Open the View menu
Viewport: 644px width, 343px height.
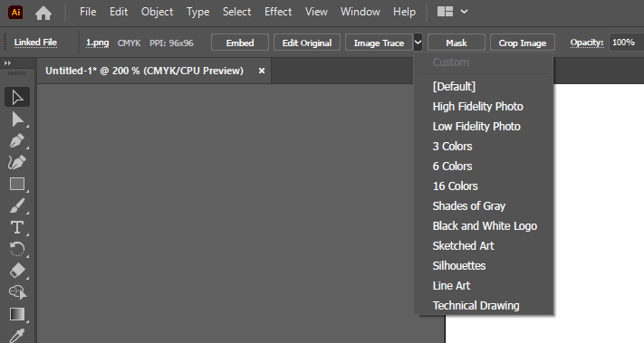click(316, 12)
